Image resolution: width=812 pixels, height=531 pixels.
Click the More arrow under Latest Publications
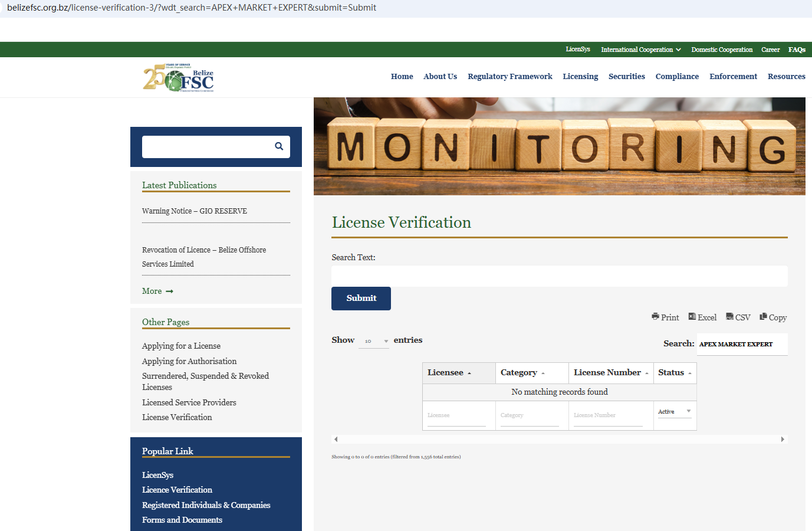[169, 291]
